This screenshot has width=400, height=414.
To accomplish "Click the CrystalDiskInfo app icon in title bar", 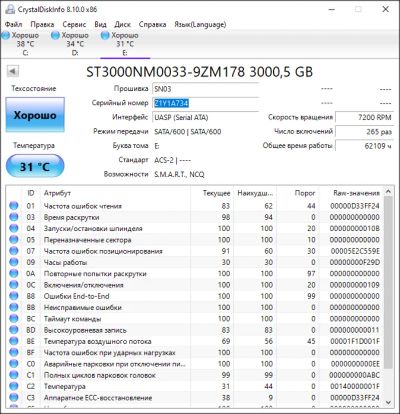I will point(9,9).
